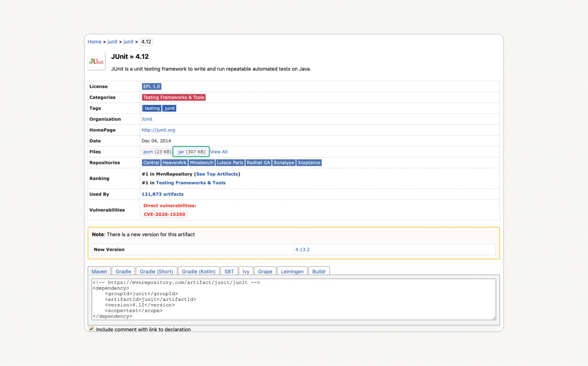Image resolution: width=588 pixels, height=366 pixels.
Task: Click the Direct vulnerabilities label
Action: coord(170,206)
